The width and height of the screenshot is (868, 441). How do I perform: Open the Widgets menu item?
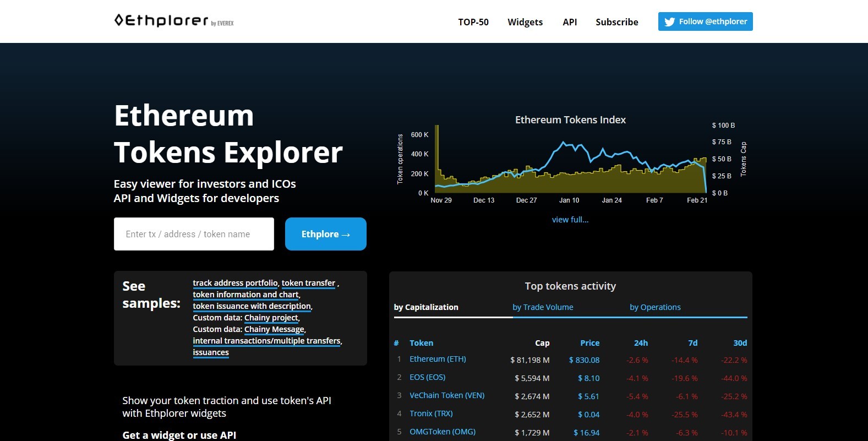525,22
